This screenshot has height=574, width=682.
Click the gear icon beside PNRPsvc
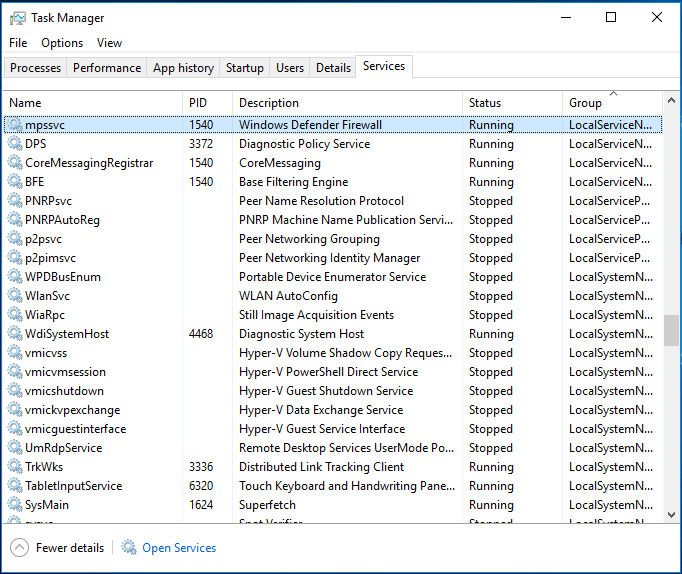point(15,200)
